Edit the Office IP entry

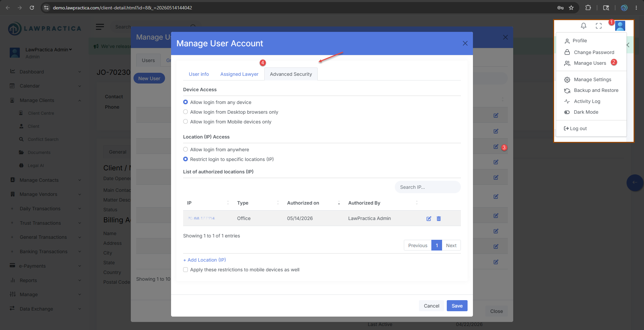point(429,219)
